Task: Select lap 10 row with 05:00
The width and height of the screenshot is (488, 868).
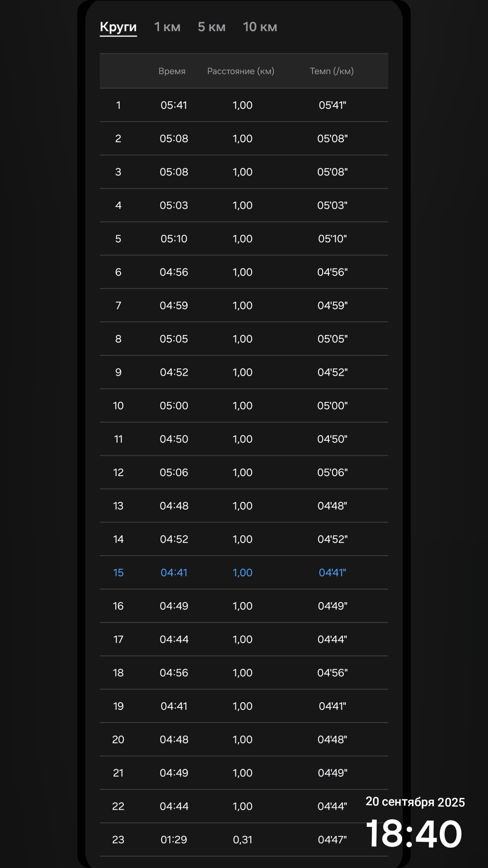Action: [244, 406]
